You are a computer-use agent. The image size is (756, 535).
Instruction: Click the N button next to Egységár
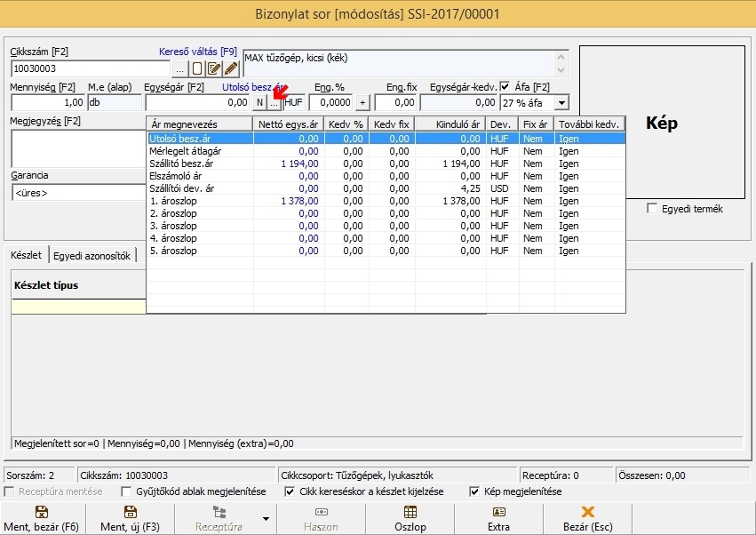click(x=259, y=103)
